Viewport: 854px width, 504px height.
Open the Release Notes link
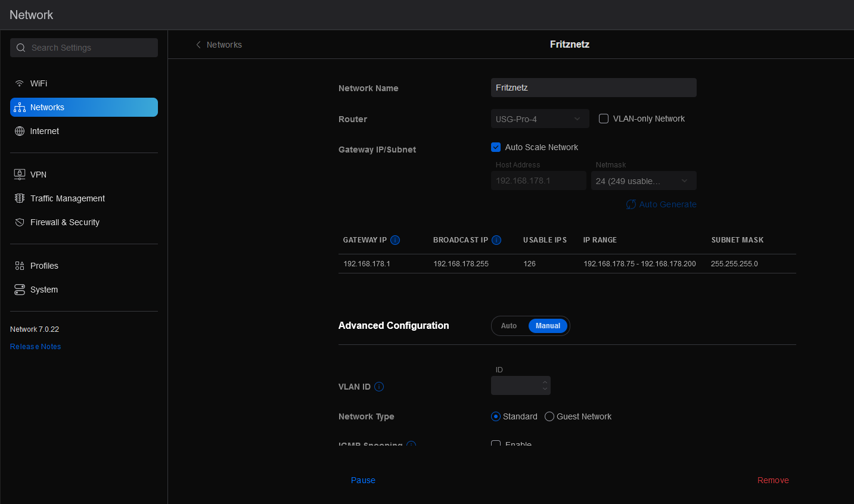point(36,347)
